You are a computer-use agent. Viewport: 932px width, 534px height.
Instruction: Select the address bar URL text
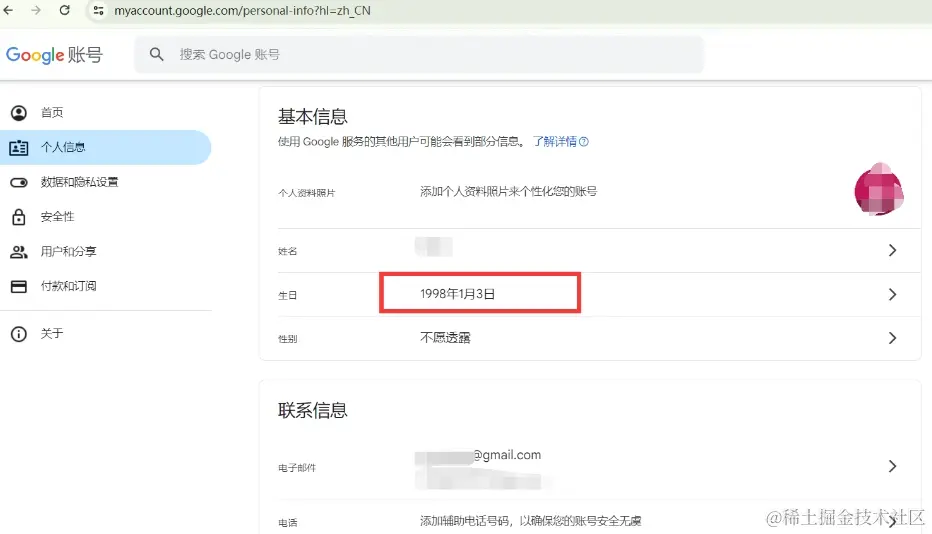click(243, 11)
